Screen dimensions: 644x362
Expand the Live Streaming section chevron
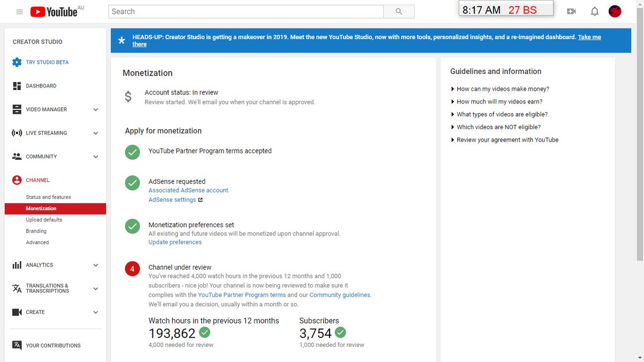(96, 134)
